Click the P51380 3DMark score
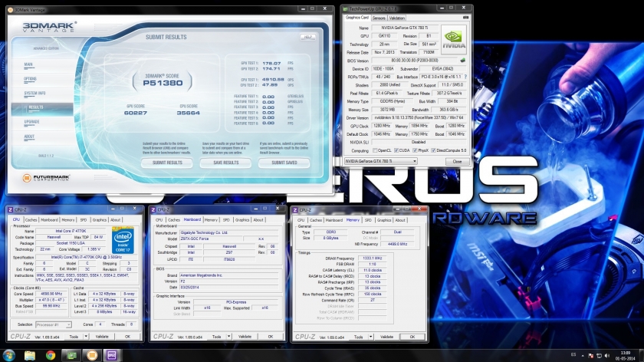Screen dimensions: 644x362 [x=163, y=84]
